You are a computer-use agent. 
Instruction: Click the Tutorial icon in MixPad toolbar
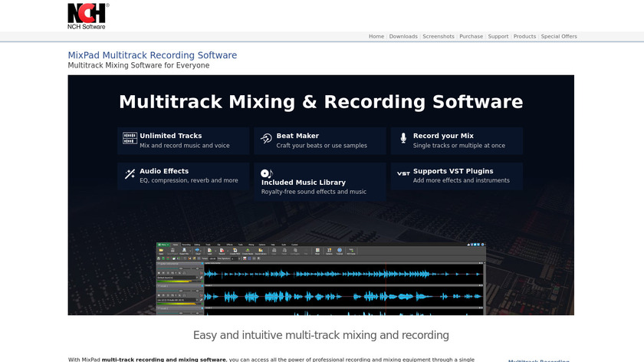[340, 251]
